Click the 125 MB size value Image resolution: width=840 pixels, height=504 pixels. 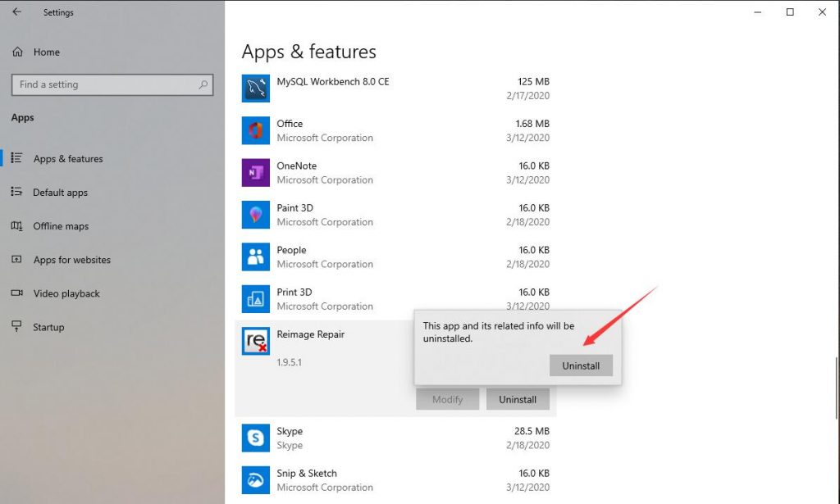(x=533, y=81)
